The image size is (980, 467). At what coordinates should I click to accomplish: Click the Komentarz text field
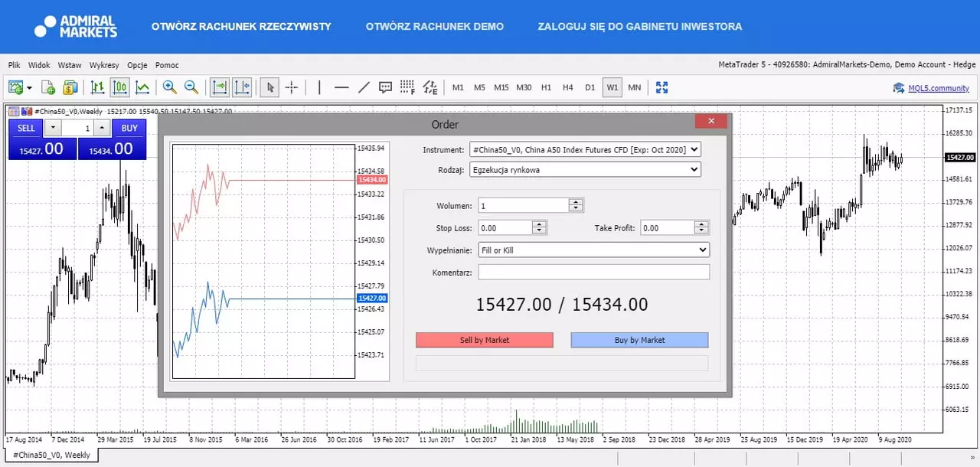(x=594, y=272)
